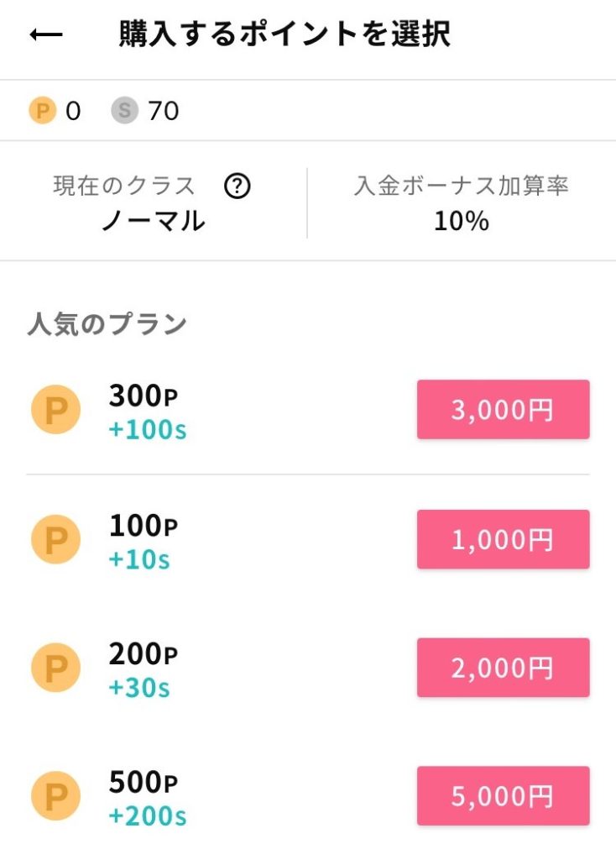The width and height of the screenshot is (616, 860).
Task: Select the 300P plan label
Action: (x=144, y=396)
